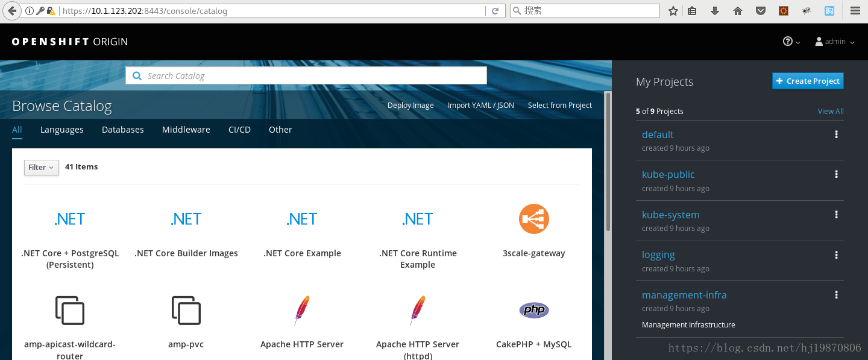The image size is (868, 360).
Task: Select the amp-apicast-wildcard-router template icon
Action: click(70, 310)
